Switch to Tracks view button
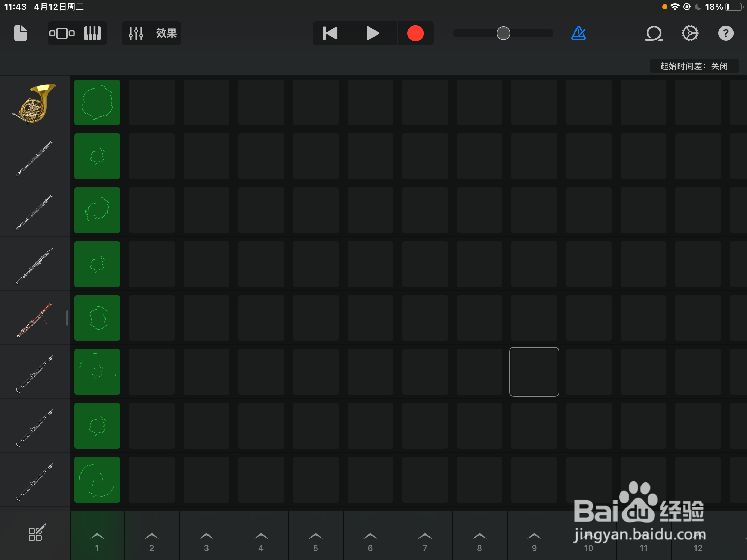 (62, 33)
